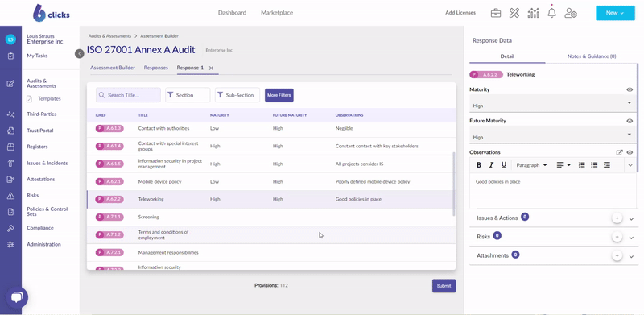
Task: Click the Submit button
Action: 444,286
